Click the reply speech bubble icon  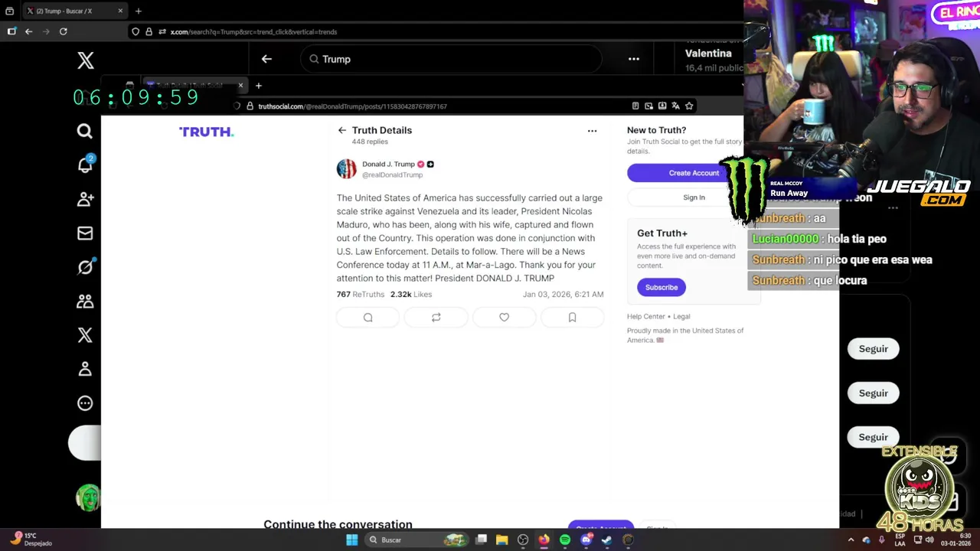[367, 318]
